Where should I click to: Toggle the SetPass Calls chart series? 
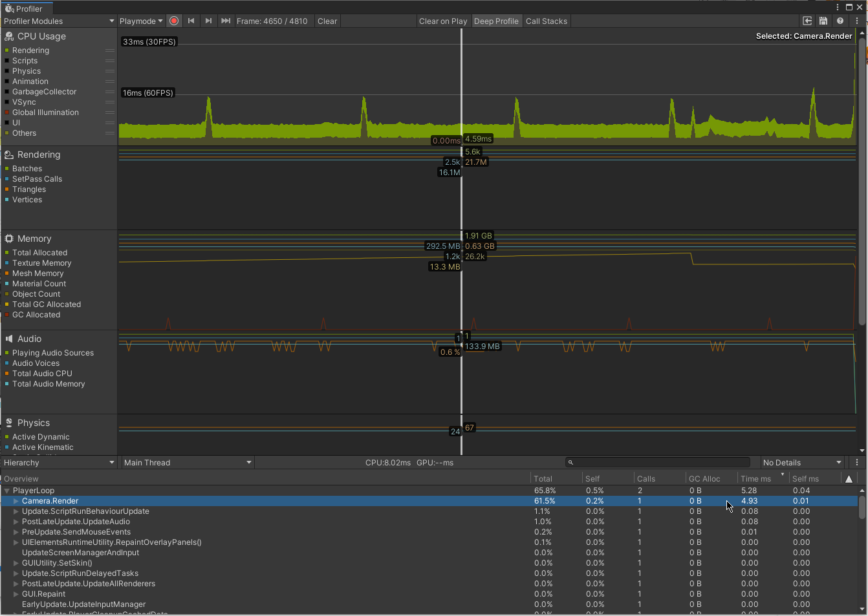(x=7, y=179)
